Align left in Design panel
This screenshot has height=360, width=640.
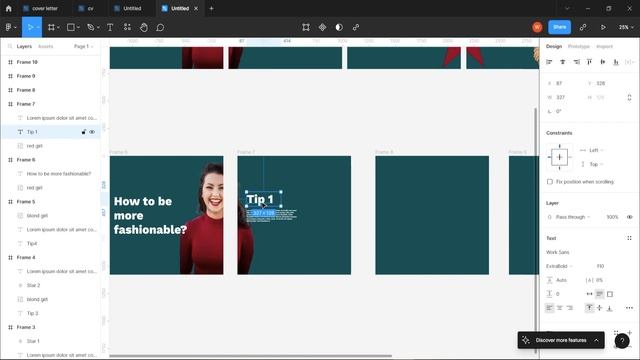tap(549, 62)
